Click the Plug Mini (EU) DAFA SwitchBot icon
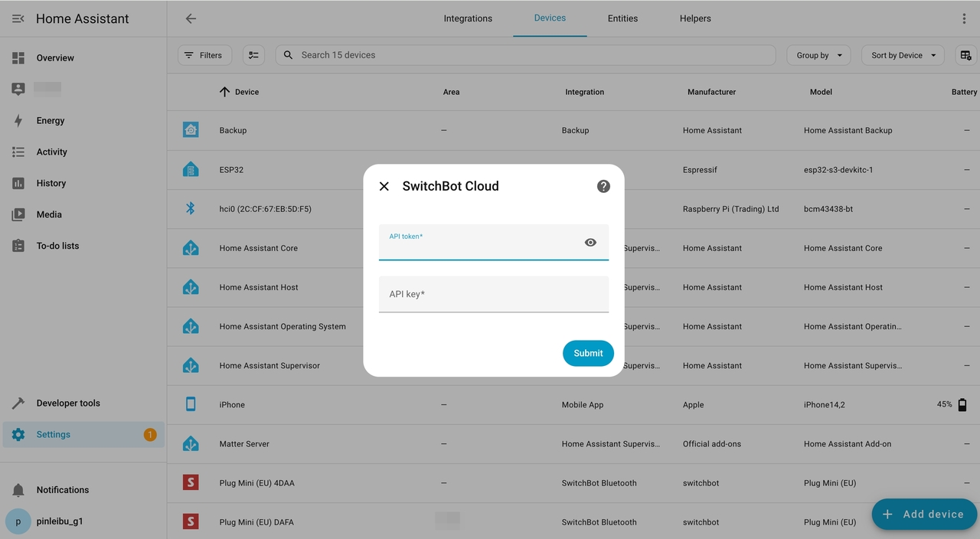Viewport: 980px width, 539px height. (x=191, y=521)
